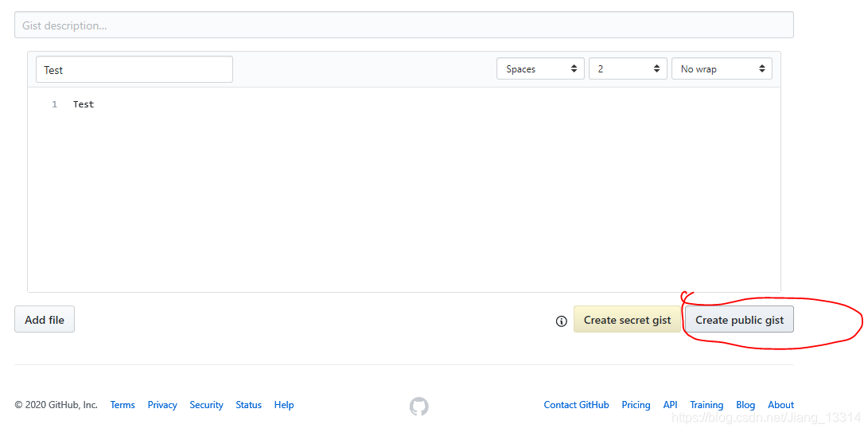Open the Terms footer link
The height and width of the screenshot is (432, 868).
[x=123, y=405]
